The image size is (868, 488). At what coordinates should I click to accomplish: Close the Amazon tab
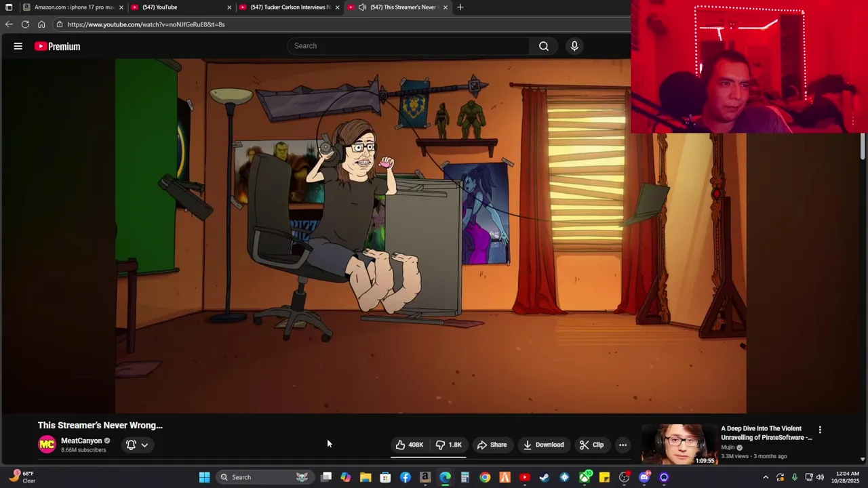[121, 7]
